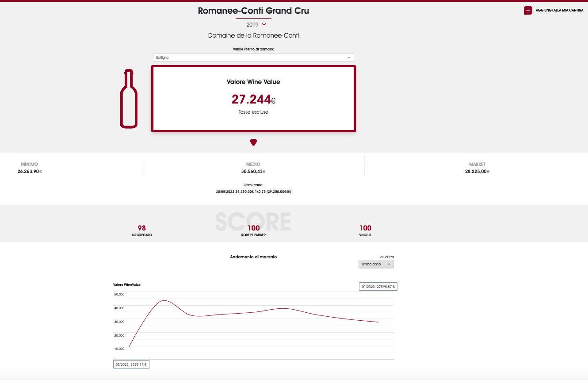Click the 05/2022 chart tooltip label
Screen dimensions: 588x380
[x=131, y=365]
